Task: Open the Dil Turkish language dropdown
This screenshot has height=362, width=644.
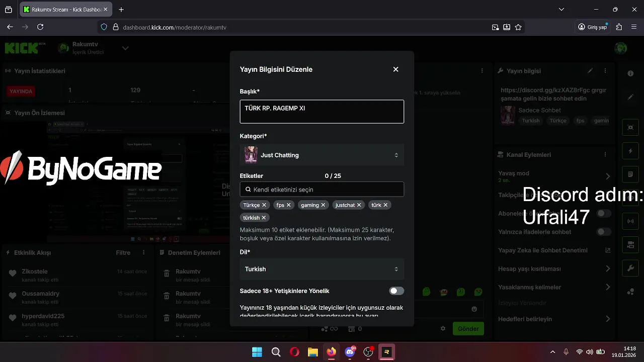Action: point(322,269)
